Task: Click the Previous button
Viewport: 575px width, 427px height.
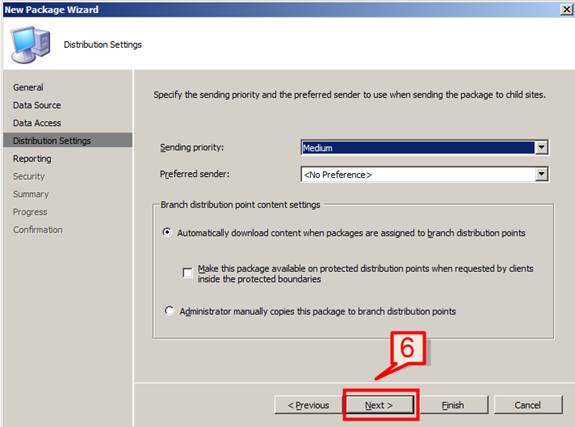Action: (x=308, y=405)
